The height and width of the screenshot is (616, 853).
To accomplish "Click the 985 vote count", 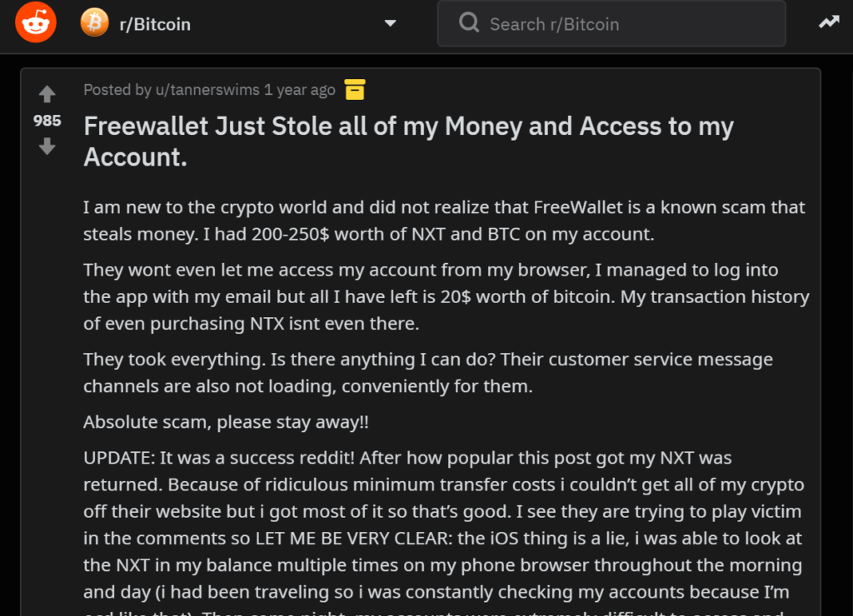I will [x=47, y=120].
